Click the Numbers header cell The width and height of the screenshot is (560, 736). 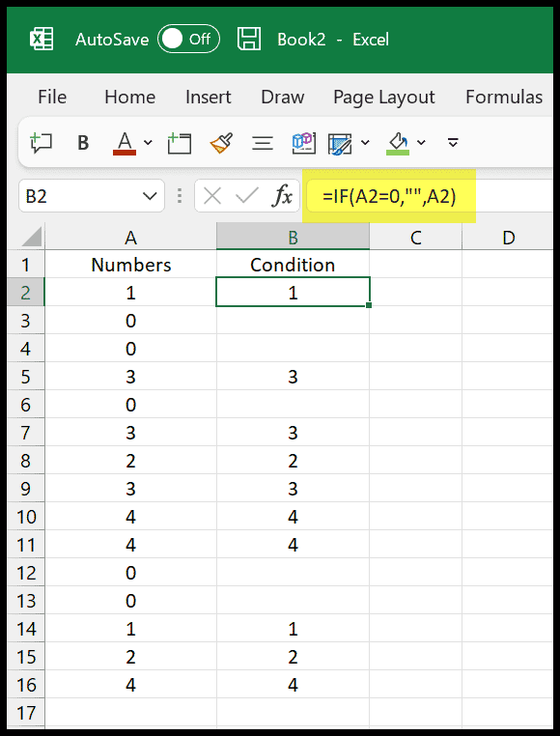click(130, 265)
